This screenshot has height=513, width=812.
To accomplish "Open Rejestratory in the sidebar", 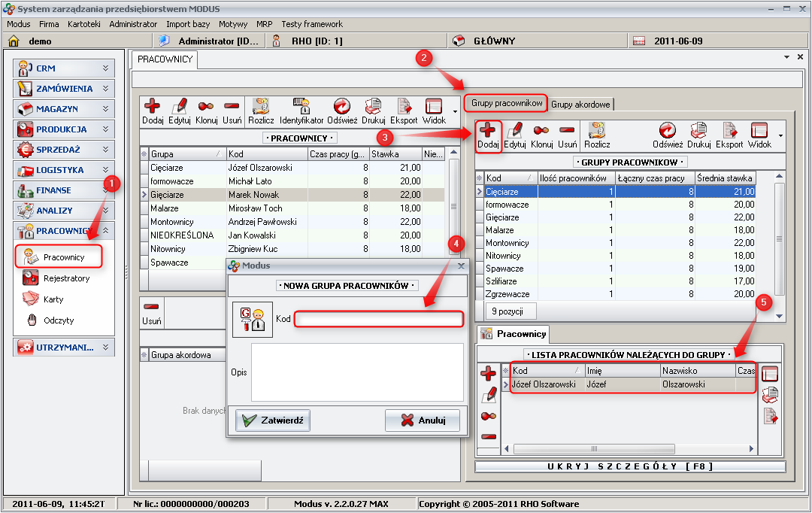I will tap(66, 278).
